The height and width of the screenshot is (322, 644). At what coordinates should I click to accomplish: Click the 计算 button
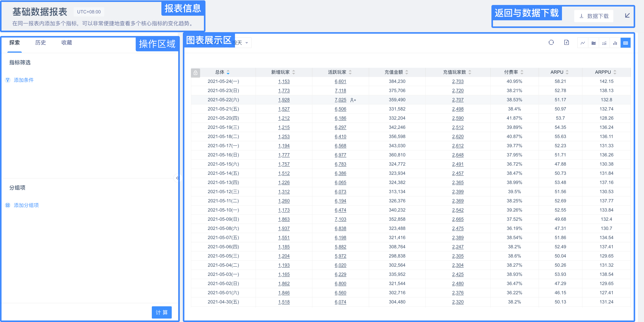(x=162, y=312)
